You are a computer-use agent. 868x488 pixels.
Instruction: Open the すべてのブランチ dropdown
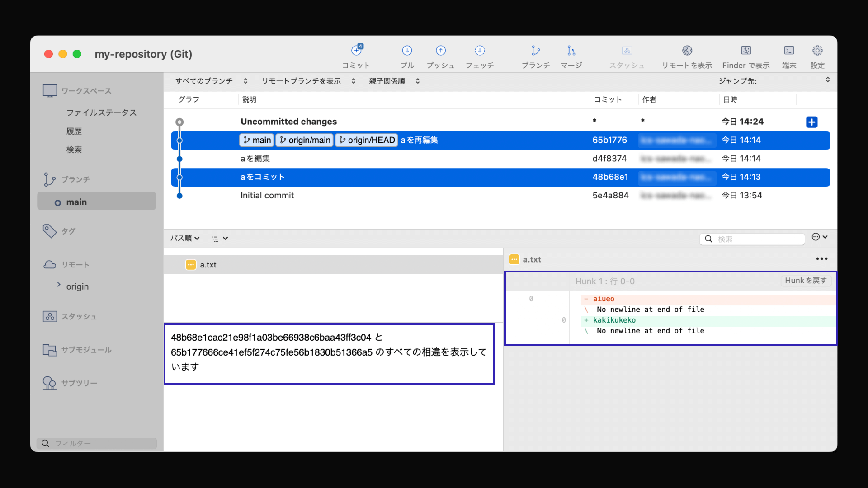[x=212, y=81]
